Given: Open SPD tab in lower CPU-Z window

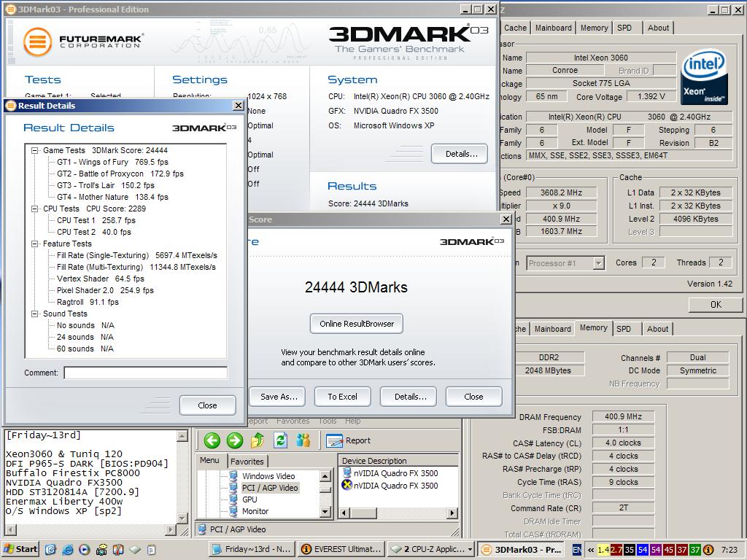Looking at the screenshot, I should 623,329.
